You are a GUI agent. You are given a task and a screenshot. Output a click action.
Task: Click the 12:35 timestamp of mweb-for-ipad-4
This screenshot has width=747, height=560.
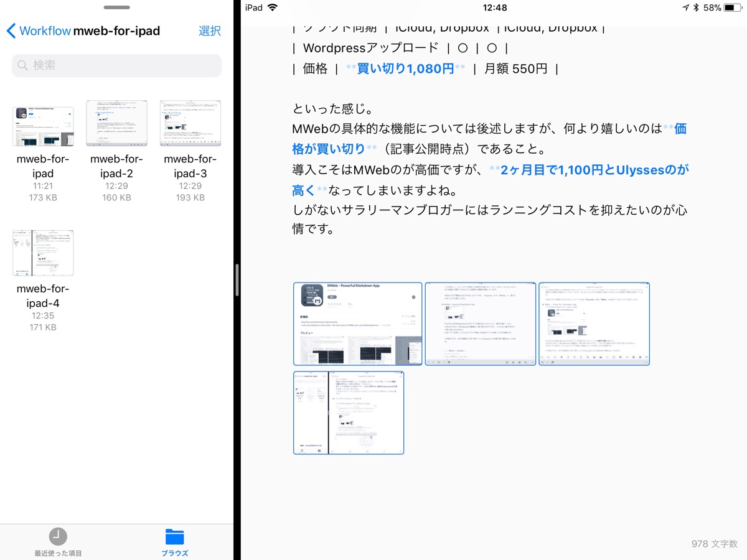click(x=43, y=315)
